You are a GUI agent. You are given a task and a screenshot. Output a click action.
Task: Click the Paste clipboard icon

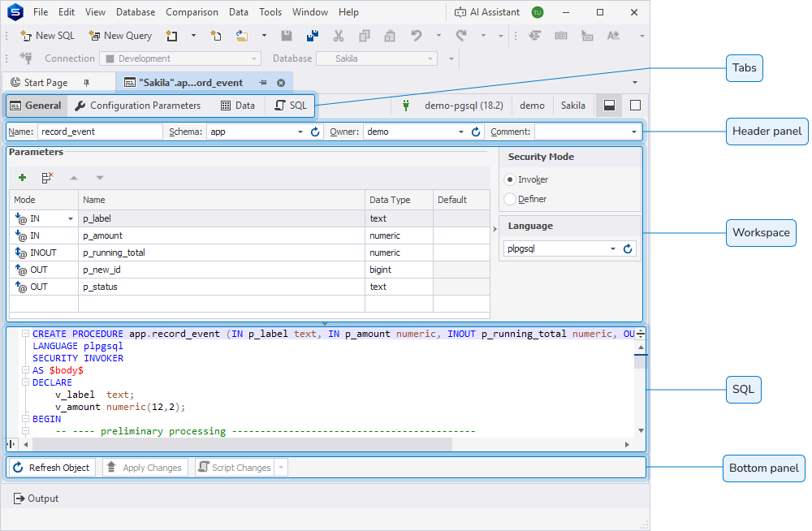pos(390,36)
